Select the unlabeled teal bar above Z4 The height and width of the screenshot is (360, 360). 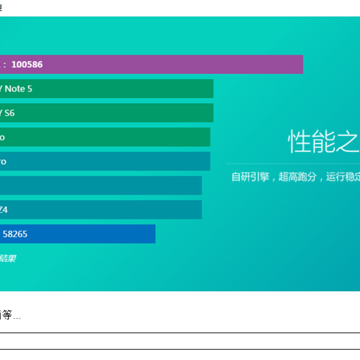pyautogui.click(x=101, y=185)
